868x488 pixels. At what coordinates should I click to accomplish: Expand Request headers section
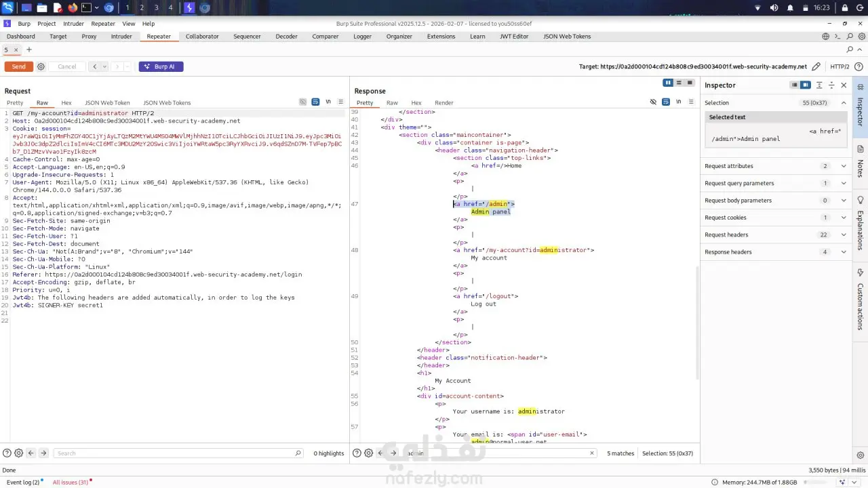(x=775, y=235)
